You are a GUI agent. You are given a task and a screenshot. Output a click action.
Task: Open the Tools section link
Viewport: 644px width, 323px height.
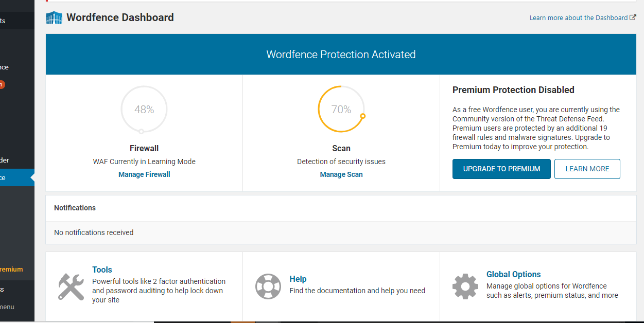(x=102, y=270)
